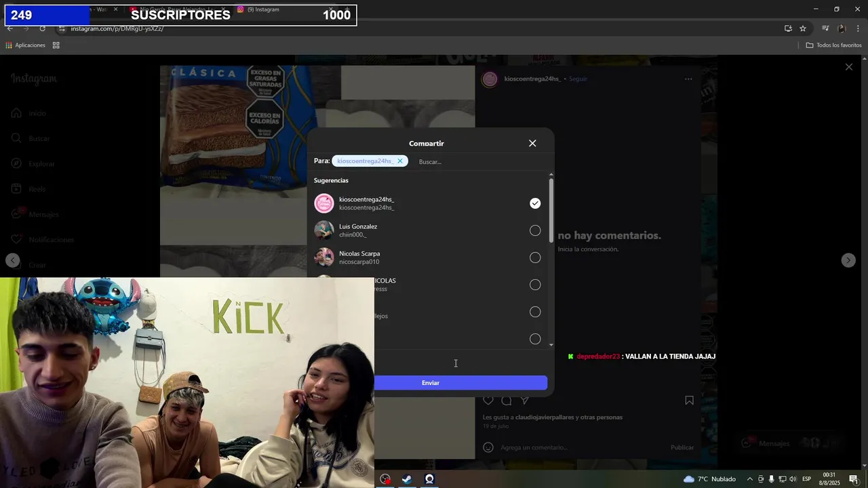Click the suggestions list scrollbar thumb
Screen dimensions: 868x488
(x=551, y=210)
